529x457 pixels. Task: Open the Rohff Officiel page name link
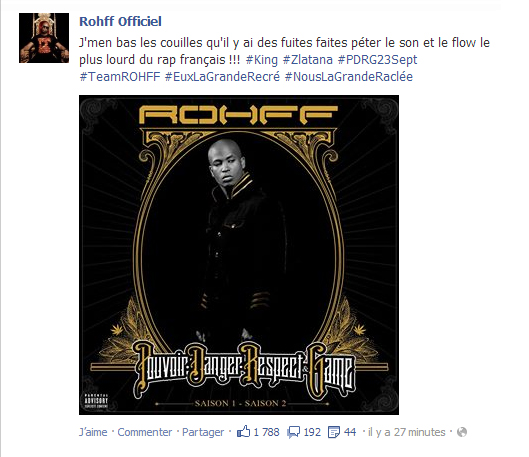[120, 22]
